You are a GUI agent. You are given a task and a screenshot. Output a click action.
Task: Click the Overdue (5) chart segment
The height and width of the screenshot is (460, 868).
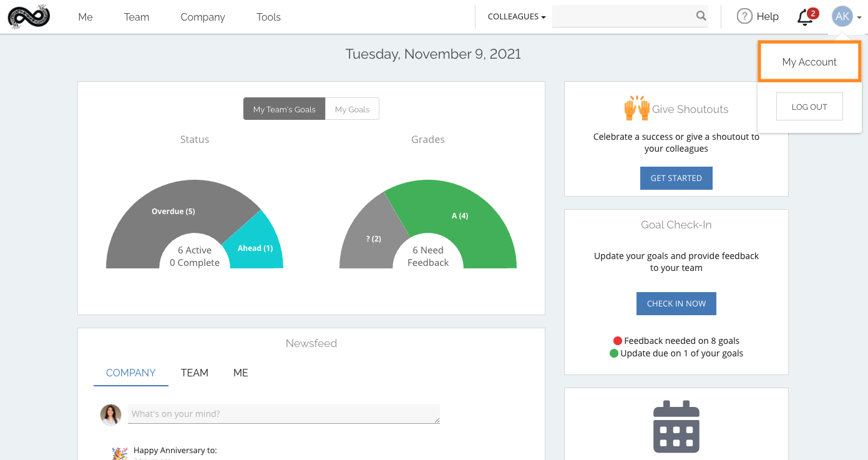(173, 212)
